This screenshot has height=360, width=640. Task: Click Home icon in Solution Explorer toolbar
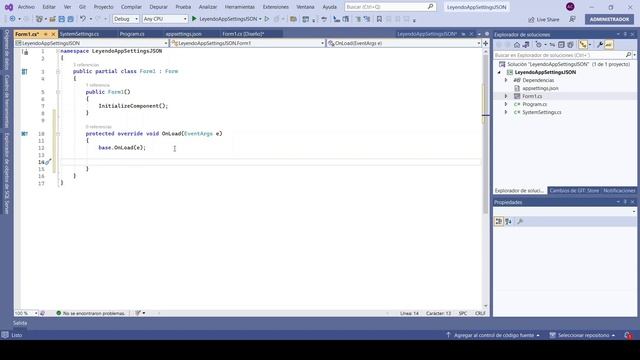(517, 45)
